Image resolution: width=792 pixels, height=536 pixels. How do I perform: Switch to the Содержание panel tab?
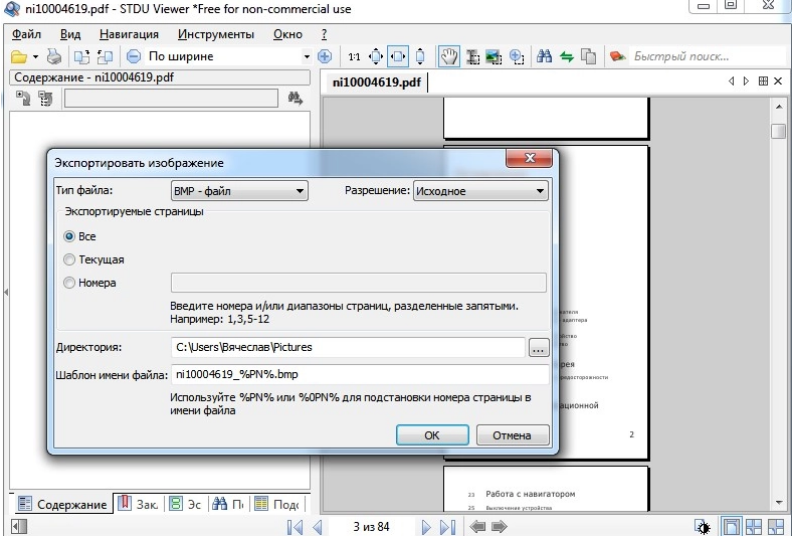point(62,504)
